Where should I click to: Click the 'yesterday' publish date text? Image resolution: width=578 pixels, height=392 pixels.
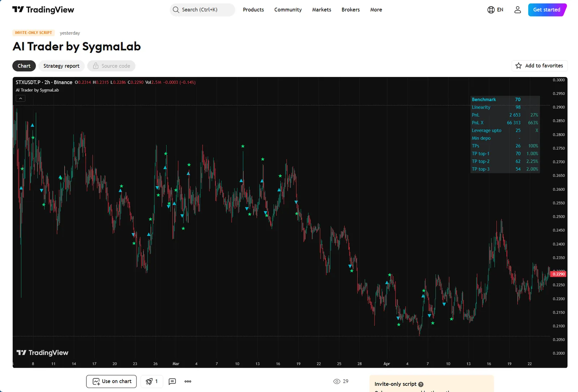(70, 33)
